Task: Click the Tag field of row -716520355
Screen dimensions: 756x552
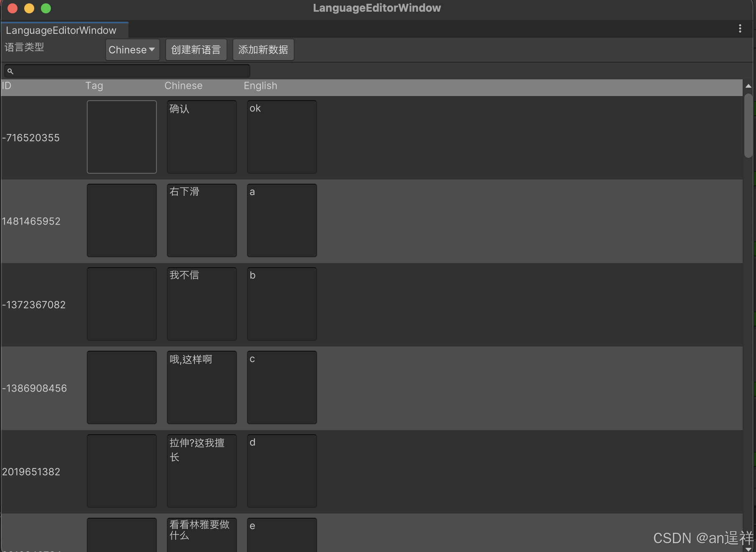Action: pos(121,137)
